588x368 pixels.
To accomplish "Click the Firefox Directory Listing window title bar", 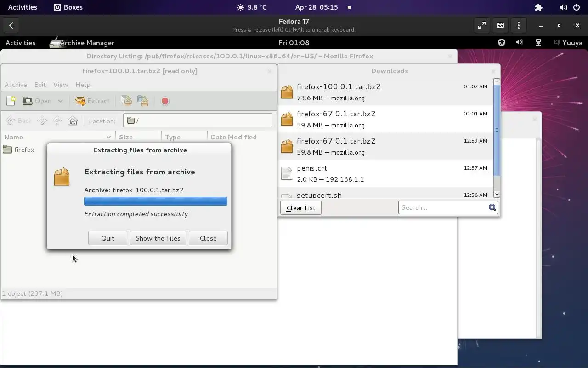I will (x=230, y=56).
